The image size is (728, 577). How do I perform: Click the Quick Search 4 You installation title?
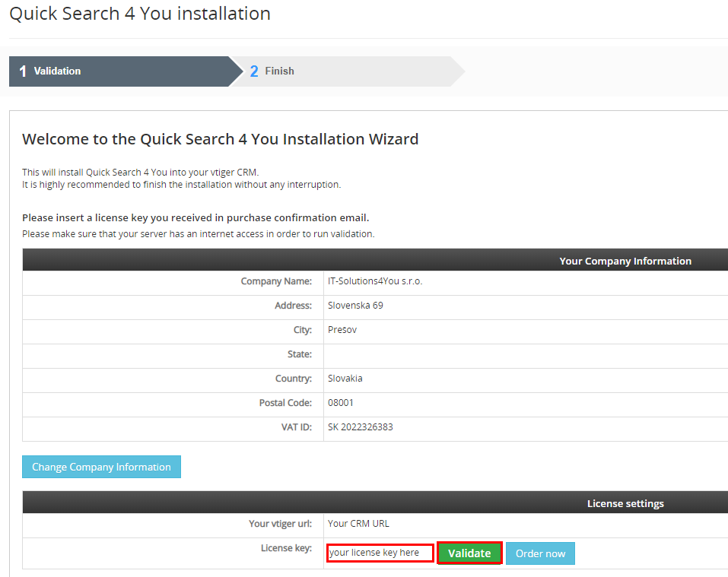[x=140, y=14]
